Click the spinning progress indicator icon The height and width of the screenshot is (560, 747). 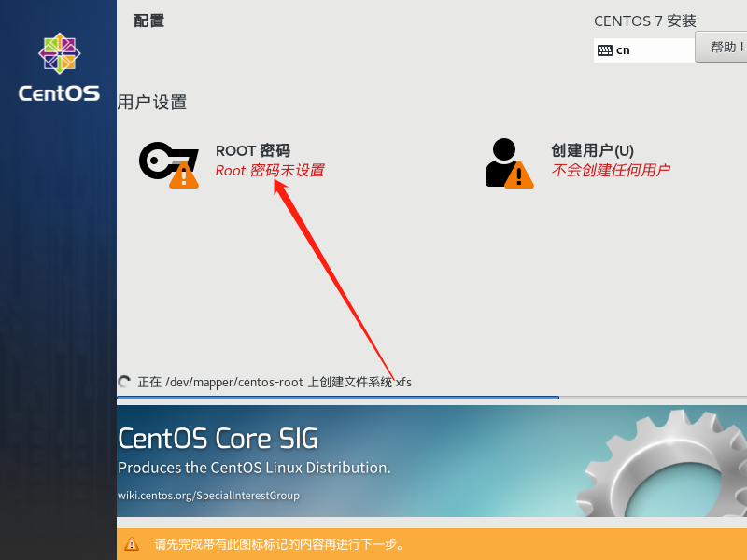coord(124,382)
